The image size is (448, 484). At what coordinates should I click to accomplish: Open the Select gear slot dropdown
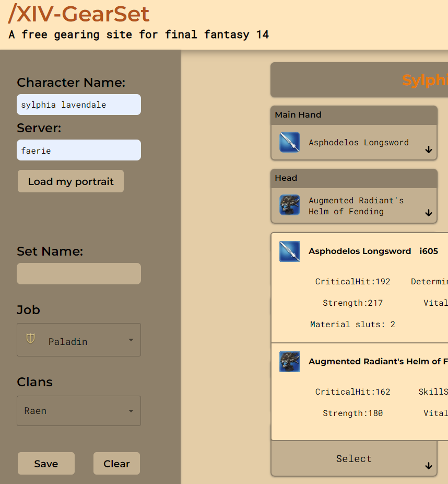click(354, 459)
